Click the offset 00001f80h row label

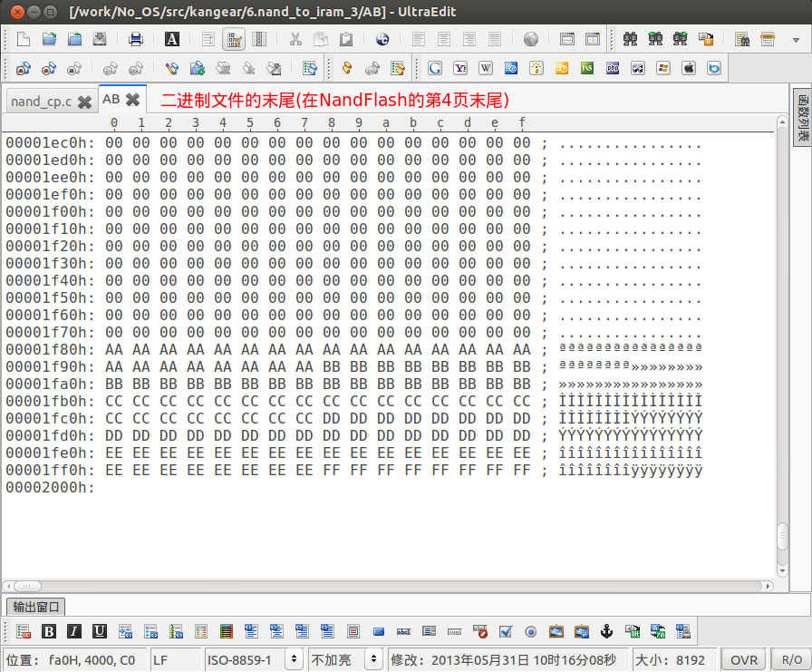point(50,350)
